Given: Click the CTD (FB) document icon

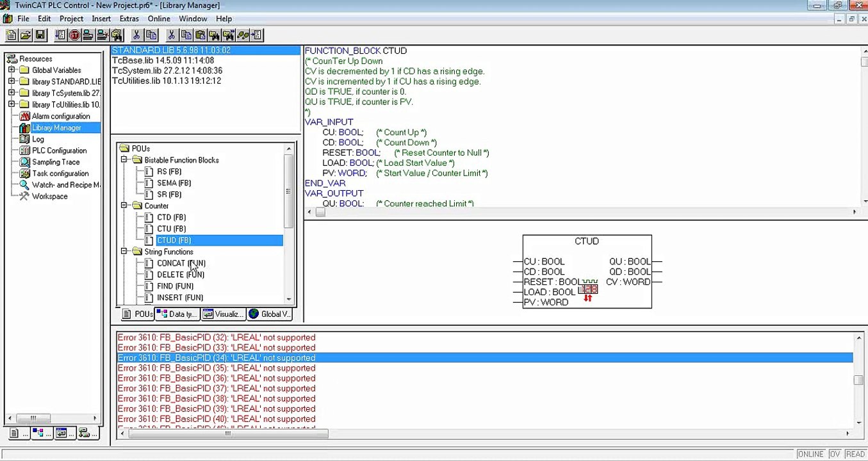Looking at the screenshot, I should tap(149, 218).
